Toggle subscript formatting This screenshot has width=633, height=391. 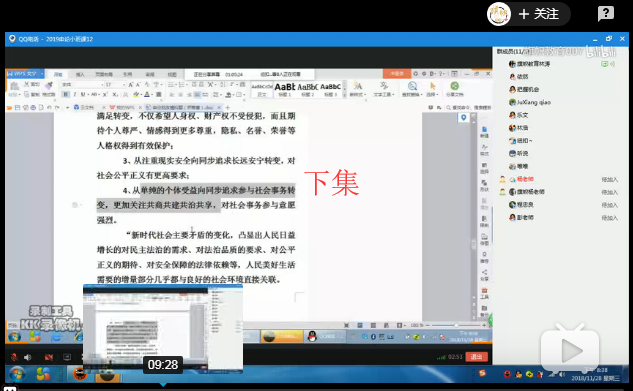tap(115, 94)
